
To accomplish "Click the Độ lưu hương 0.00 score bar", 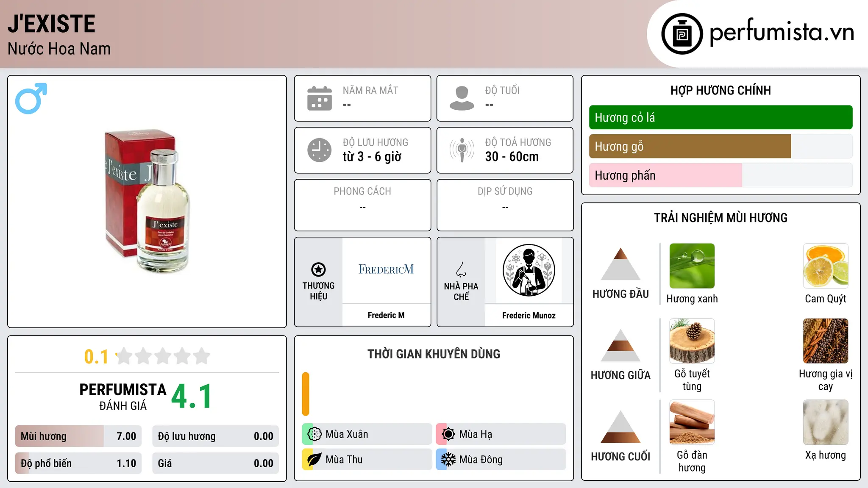I will click(215, 436).
